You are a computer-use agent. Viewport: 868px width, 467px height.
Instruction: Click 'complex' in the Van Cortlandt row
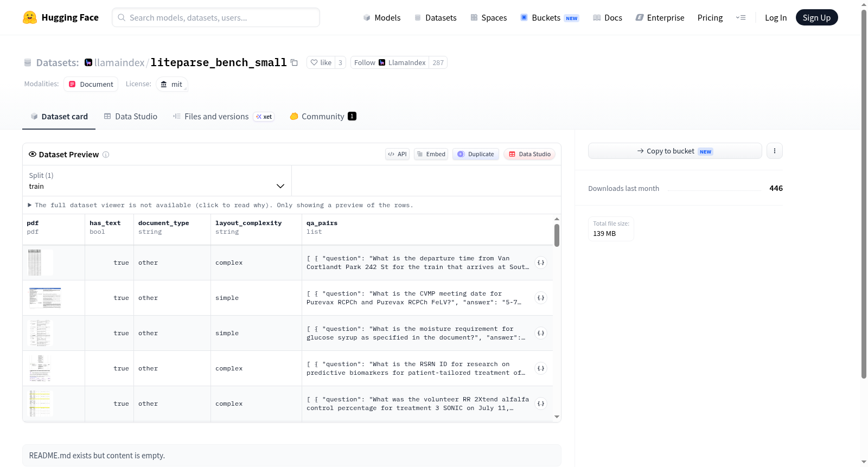[x=229, y=263]
